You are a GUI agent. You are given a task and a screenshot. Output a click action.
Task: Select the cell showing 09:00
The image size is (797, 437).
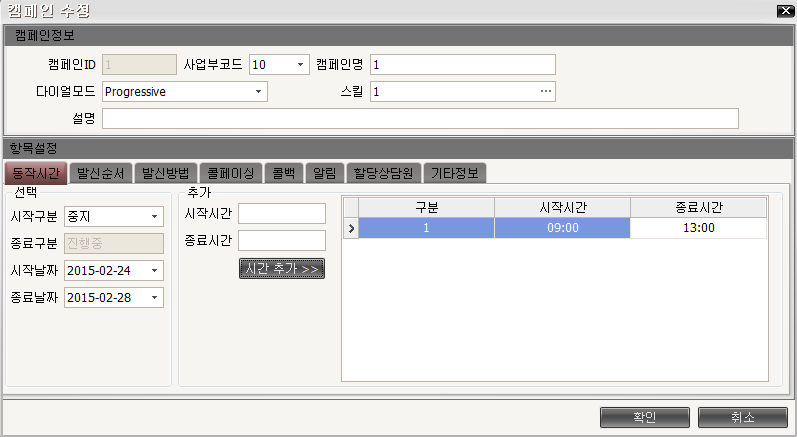(x=562, y=228)
